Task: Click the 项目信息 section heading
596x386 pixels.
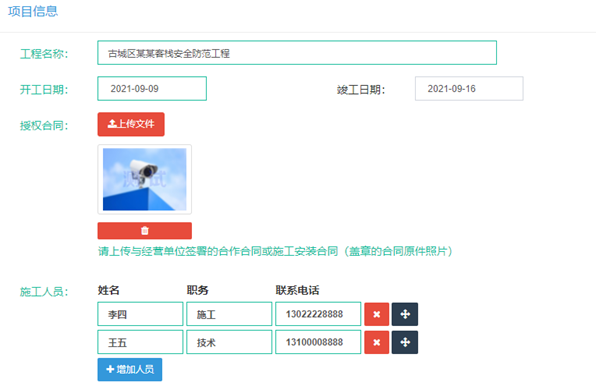Action: 33,11
